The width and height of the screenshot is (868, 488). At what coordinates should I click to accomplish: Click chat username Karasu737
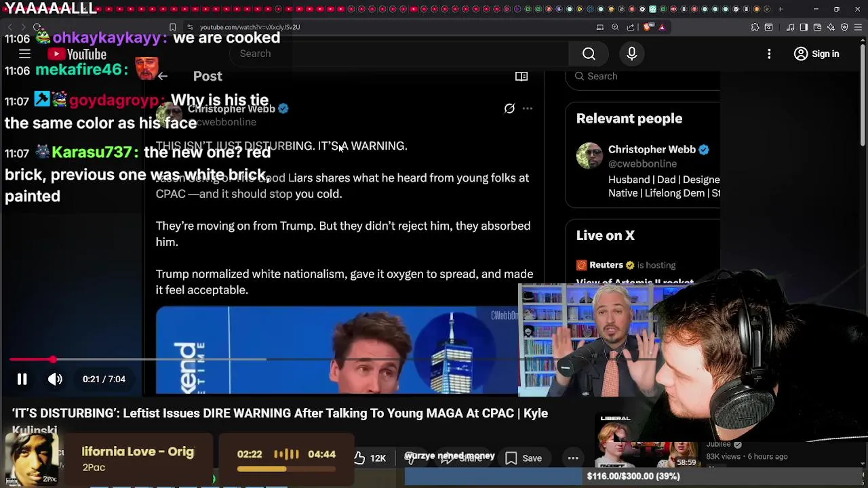(92, 152)
